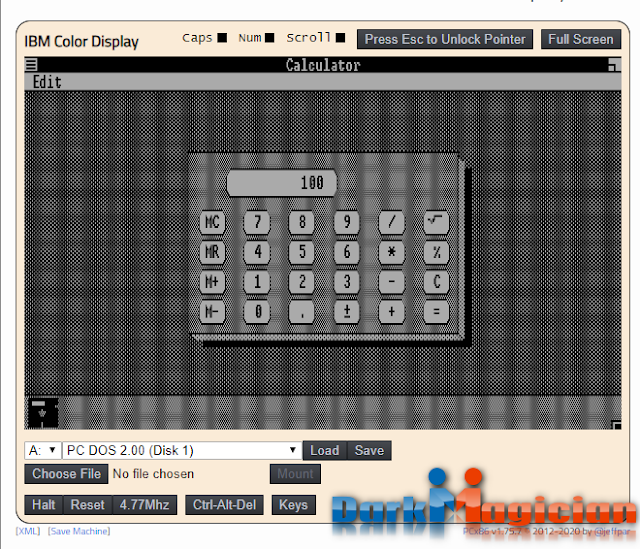Screen dimensions: 640x549
Task: Tap the 5 key on calculator
Action: pos(302,252)
